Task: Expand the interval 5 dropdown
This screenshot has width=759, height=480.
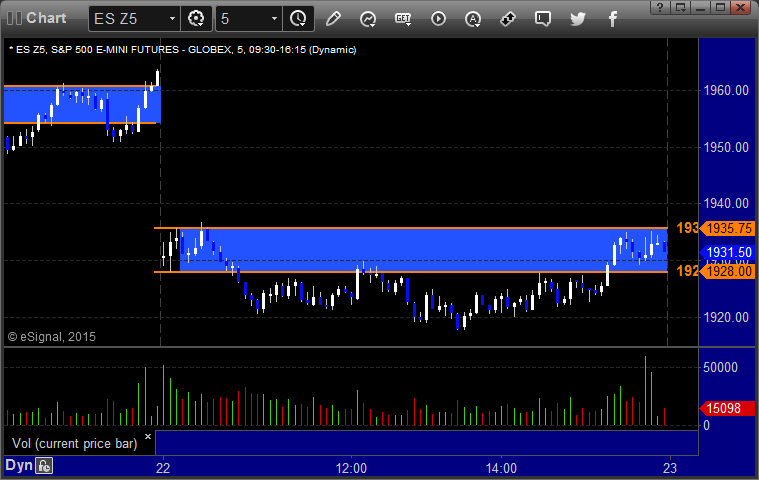Action: [274, 19]
